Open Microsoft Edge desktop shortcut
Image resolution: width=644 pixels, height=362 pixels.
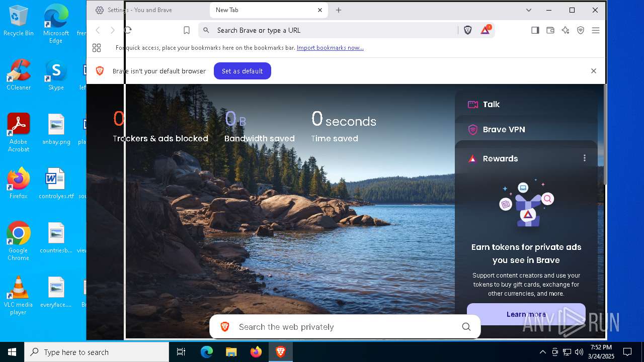(x=56, y=24)
